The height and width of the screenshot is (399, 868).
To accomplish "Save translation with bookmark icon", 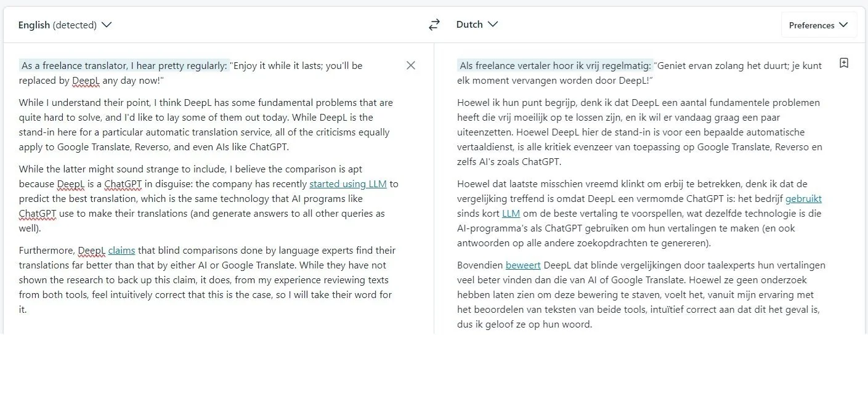I will 844,63.
